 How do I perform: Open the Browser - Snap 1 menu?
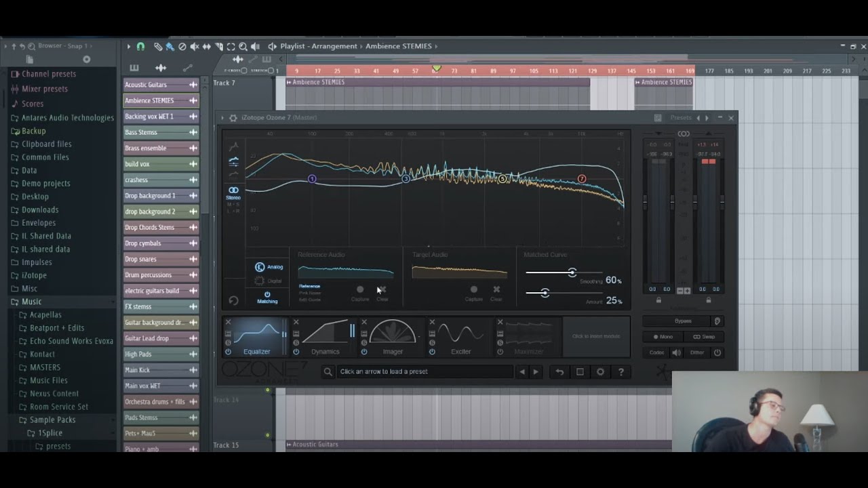64,46
